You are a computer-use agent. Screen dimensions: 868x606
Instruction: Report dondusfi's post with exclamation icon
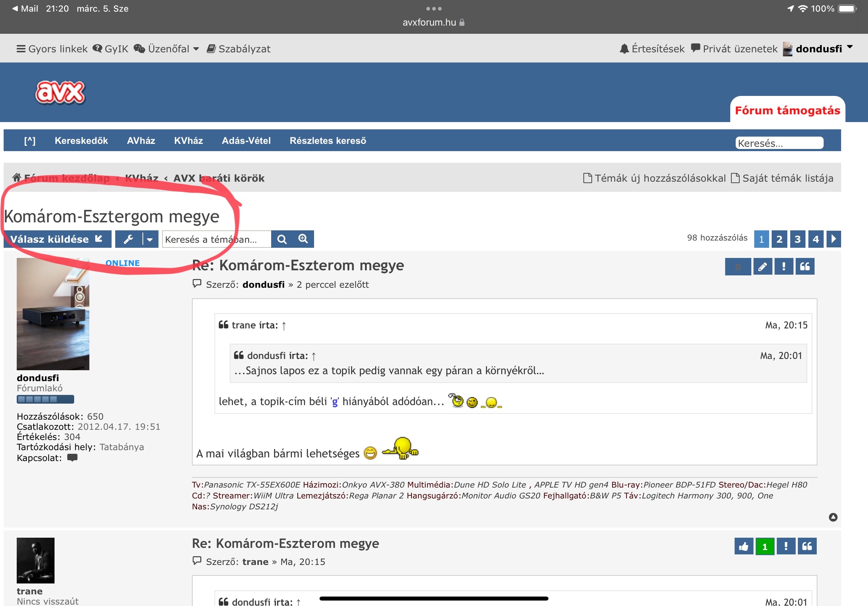tap(783, 267)
